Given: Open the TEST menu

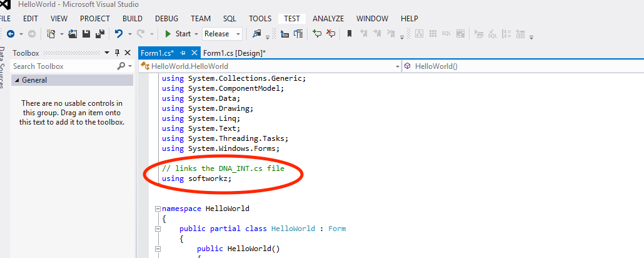Looking at the screenshot, I should [291, 19].
